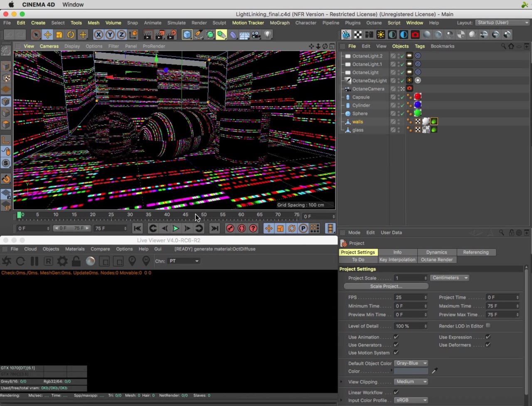The height and width of the screenshot is (406, 532).
Task: Disable the Use Animation checkbox
Action: pyautogui.click(x=396, y=337)
